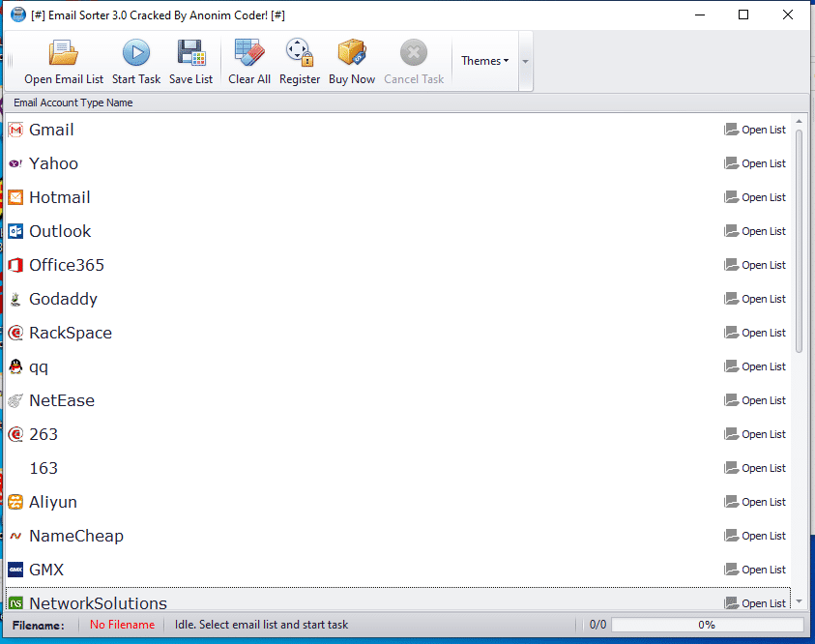815x644 pixels.
Task: Select the Office365 account type name
Action: click(67, 265)
